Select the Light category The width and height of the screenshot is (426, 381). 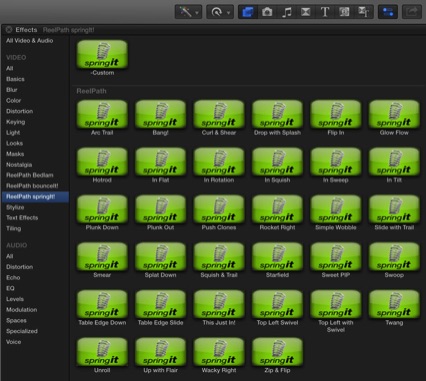[13, 132]
